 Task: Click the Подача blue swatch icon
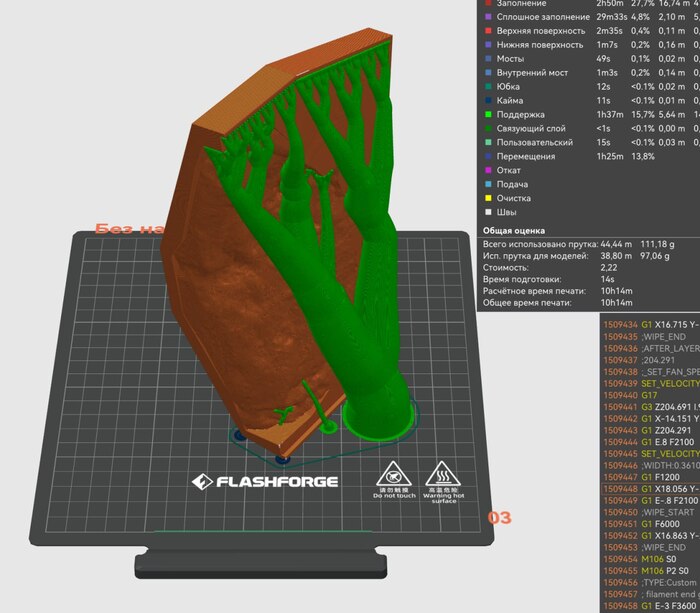click(x=487, y=184)
